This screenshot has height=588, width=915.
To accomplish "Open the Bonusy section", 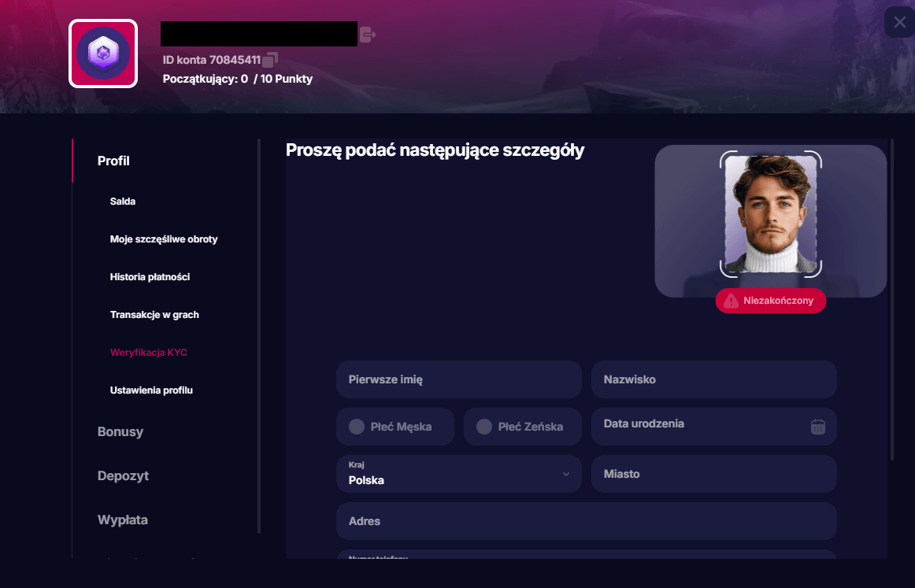I will coord(120,431).
